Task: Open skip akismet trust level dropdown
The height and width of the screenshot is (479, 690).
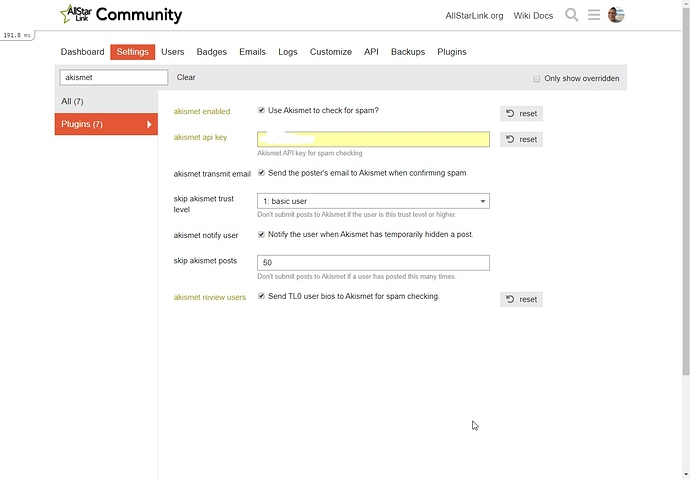Action: point(373,201)
